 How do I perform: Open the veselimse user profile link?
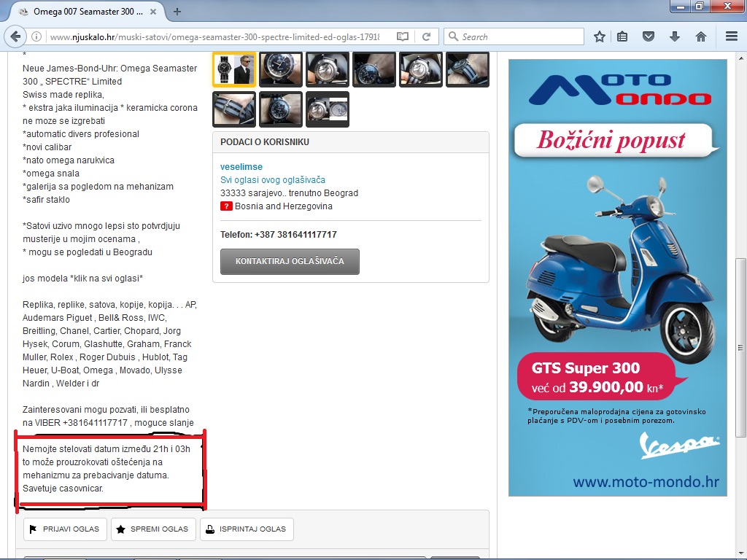(241, 167)
